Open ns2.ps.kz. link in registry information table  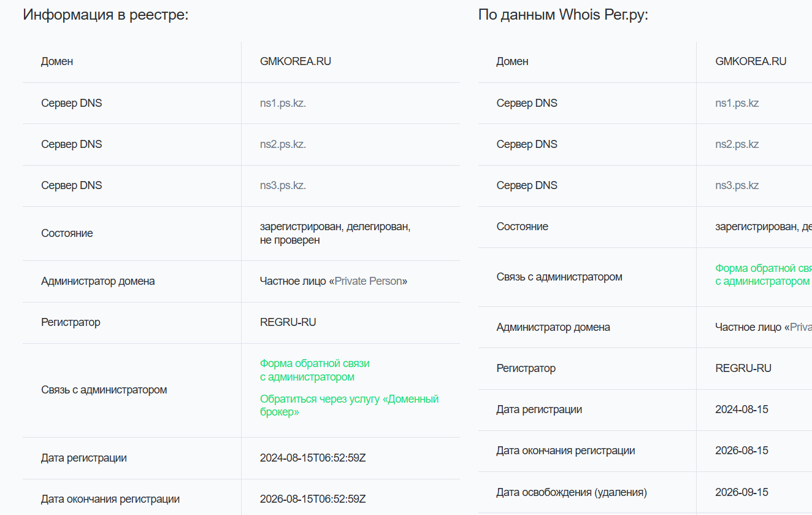[x=283, y=144]
